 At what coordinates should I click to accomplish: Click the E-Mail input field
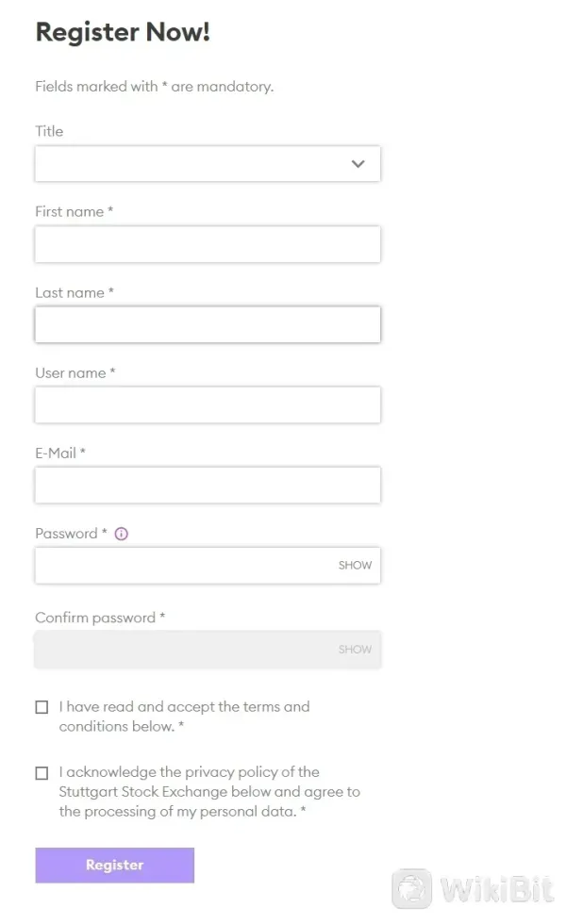pos(208,485)
